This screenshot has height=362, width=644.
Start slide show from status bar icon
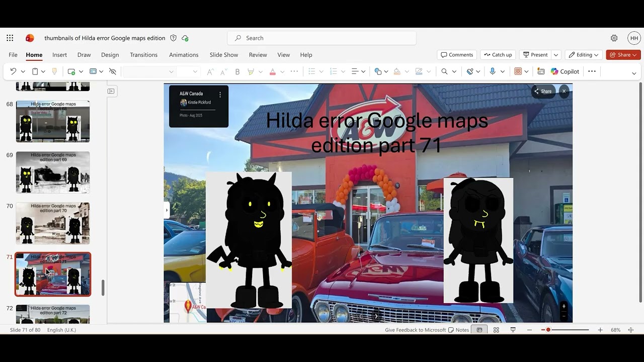(x=513, y=330)
